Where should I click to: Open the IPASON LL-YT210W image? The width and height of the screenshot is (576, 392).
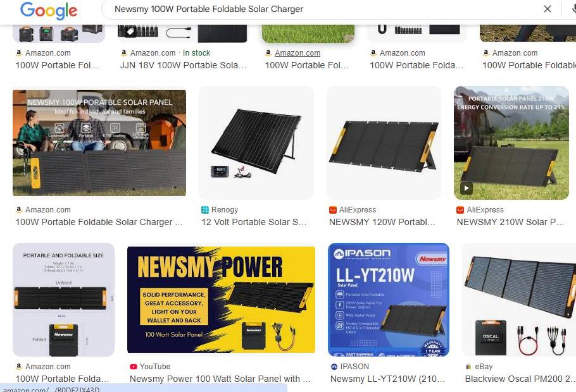[x=389, y=300]
